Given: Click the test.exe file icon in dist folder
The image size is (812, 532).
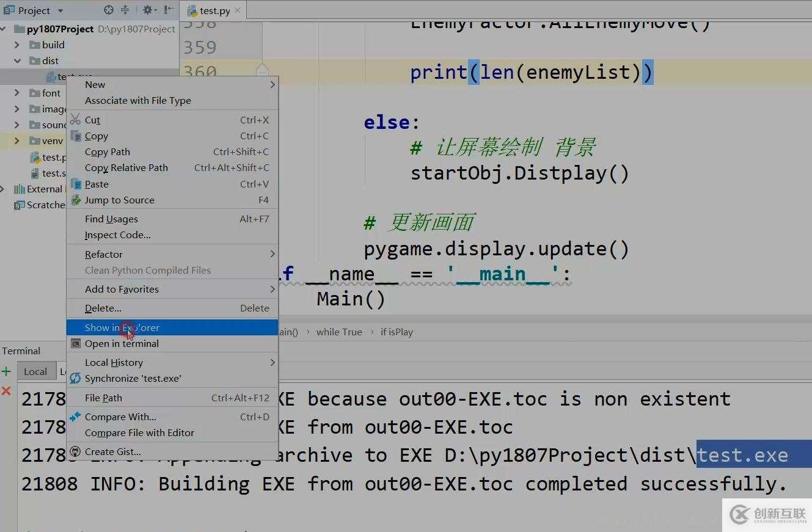Looking at the screenshot, I should click(50, 77).
